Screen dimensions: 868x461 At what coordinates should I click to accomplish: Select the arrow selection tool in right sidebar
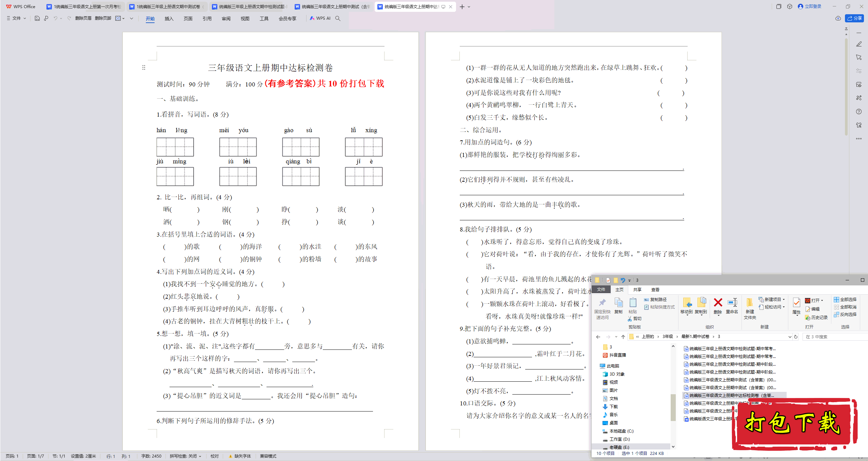859,57
